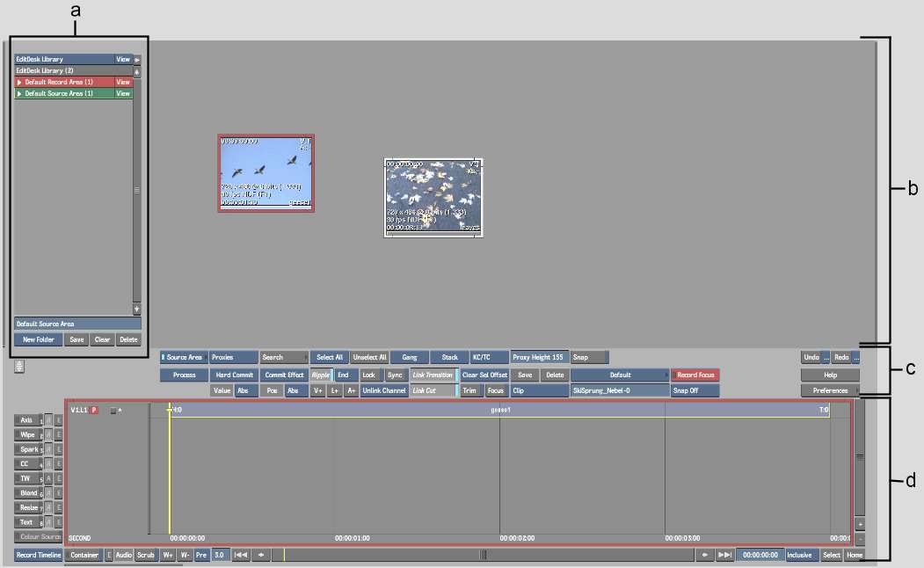Select the geese clip thumbnail
The image size is (924, 568).
[266, 173]
